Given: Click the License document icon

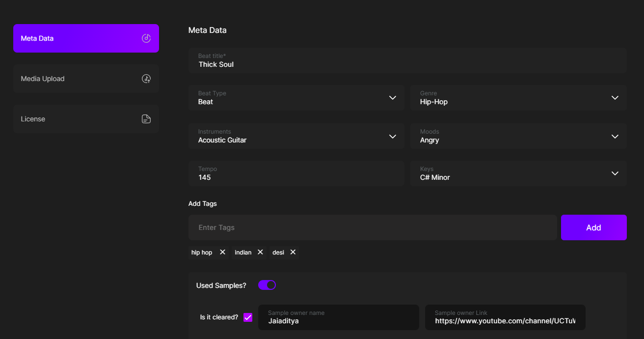Looking at the screenshot, I should point(146,119).
